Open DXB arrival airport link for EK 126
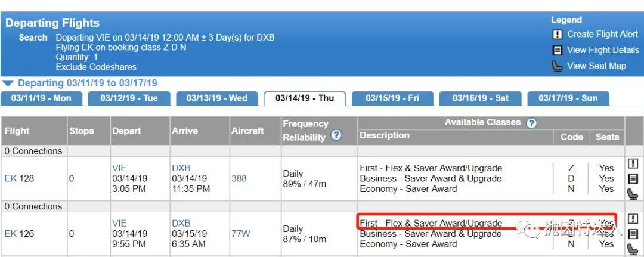The image size is (644, 257). pos(181,224)
